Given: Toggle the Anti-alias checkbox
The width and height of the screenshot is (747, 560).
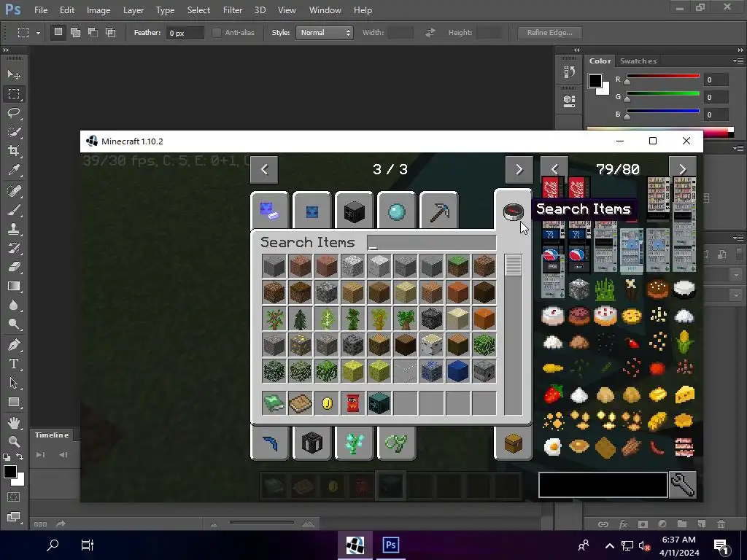Looking at the screenshot, I should pos(217,33).
